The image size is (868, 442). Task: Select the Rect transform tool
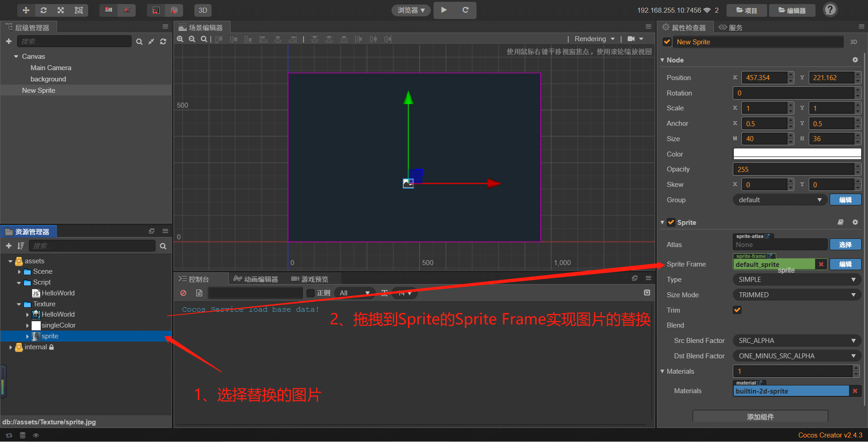point(79,10)
